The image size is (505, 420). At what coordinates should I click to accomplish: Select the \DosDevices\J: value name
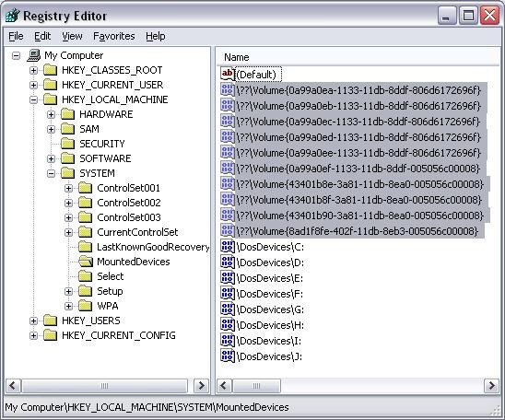coord(269,356)
